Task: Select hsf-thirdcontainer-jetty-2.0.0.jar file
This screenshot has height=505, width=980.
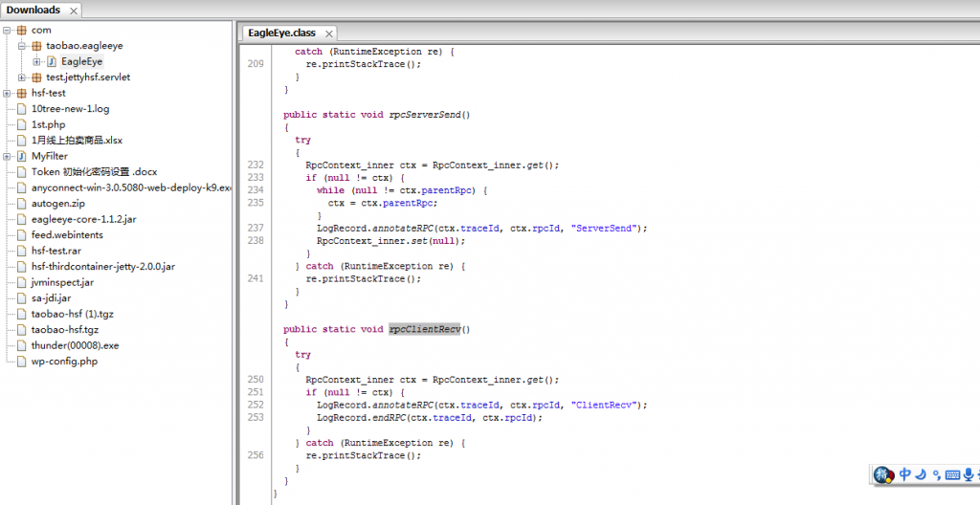Action: coord(103,266)
